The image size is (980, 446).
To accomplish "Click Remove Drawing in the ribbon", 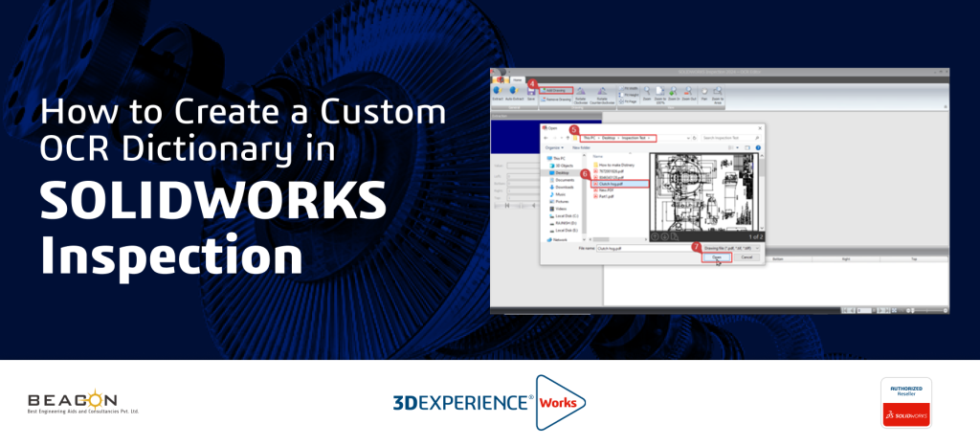I will [556, 100].
